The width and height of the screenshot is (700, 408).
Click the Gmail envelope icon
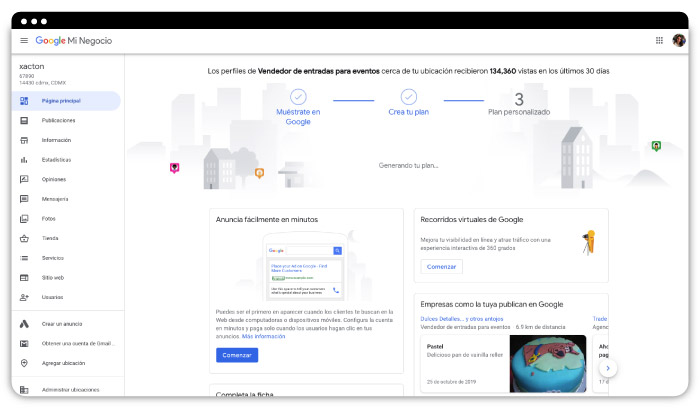click(24, 344)
